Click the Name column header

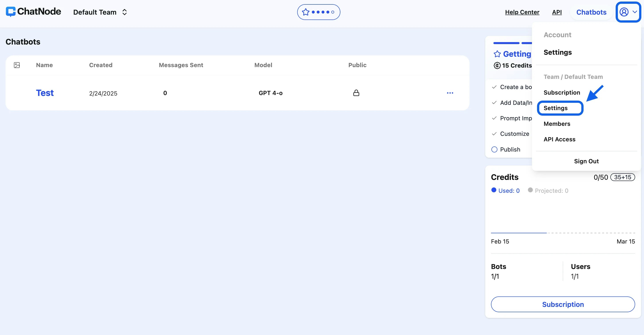point(44,65)
